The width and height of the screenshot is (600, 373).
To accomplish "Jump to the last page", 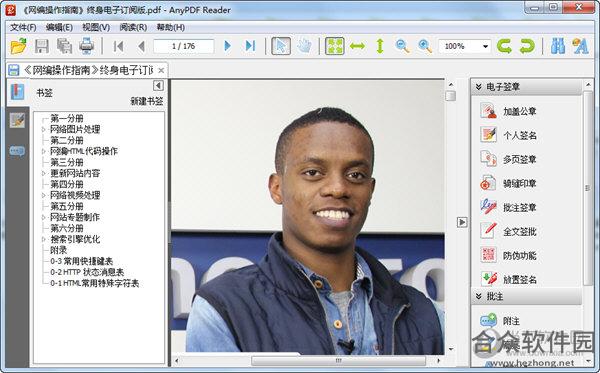I will [250, 46].
